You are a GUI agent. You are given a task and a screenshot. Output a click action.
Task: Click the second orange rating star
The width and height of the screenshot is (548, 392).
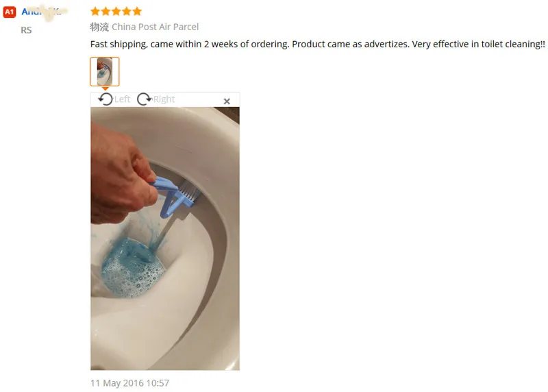coord(105,12)
